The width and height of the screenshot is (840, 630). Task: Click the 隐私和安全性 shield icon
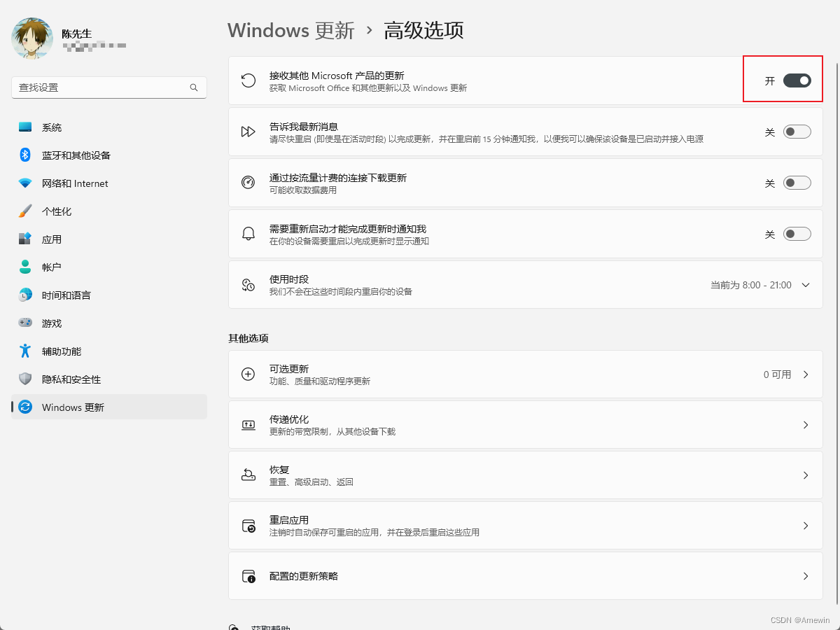(25, 379)
